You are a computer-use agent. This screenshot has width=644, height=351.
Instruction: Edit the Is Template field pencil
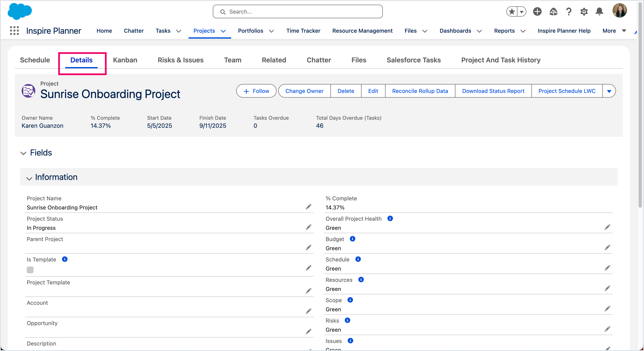[x=309, y=268]
